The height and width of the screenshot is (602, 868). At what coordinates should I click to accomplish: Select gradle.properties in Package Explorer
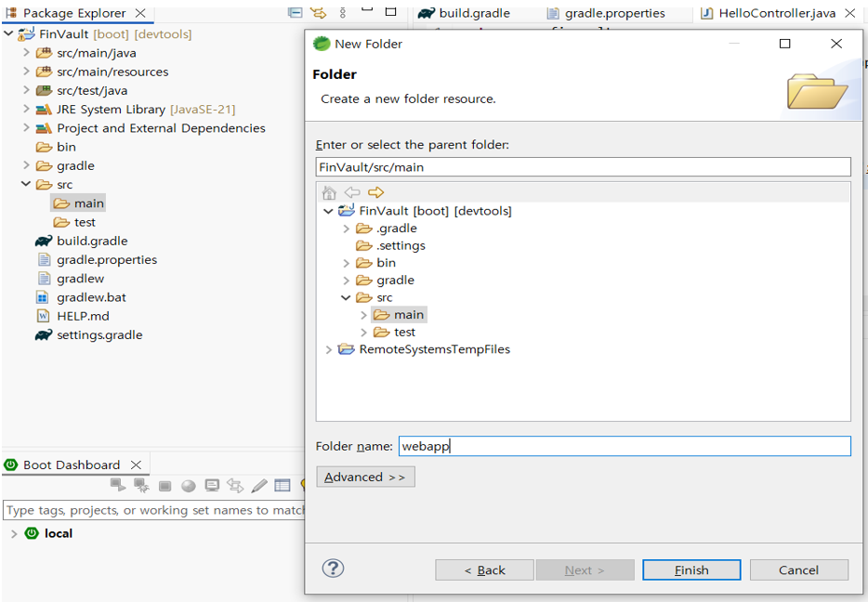(97, 260)
